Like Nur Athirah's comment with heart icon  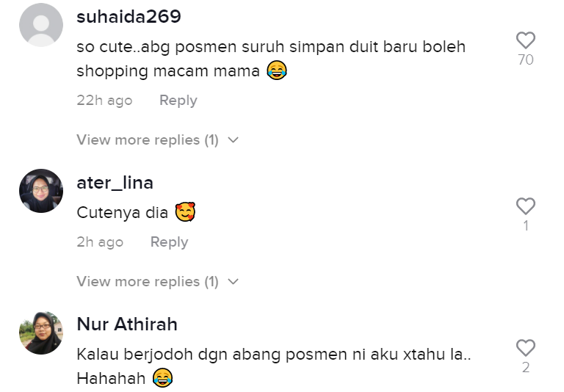[x=526, y=348]
